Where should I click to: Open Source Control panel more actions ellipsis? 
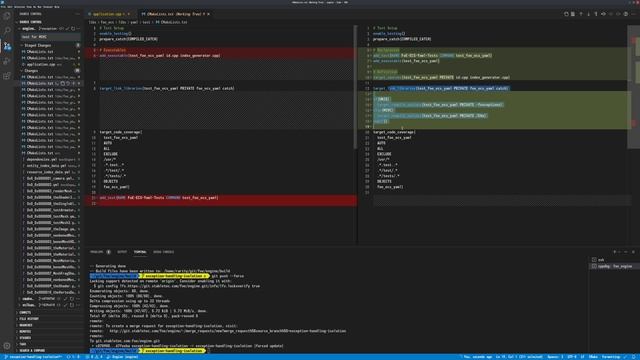pyautogui.click(x=78, y=14)
